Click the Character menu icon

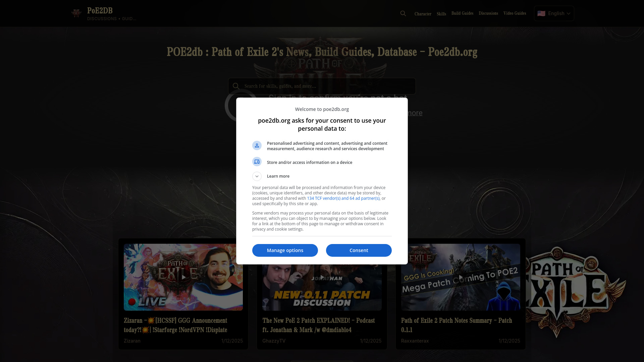423,13
